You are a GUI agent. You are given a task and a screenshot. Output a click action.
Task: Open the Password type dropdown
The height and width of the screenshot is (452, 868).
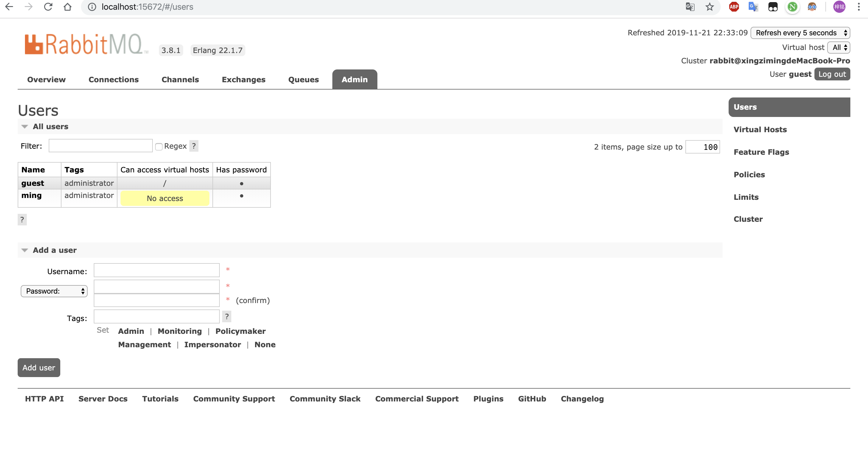pos(54,291)
